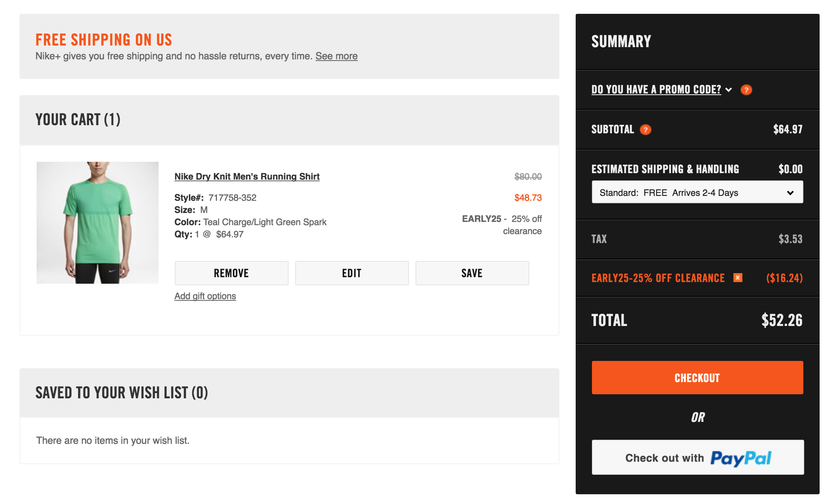Click See more about free shipping
The width and height of the screenshot is (831, 504).
(x=336, y=56)
